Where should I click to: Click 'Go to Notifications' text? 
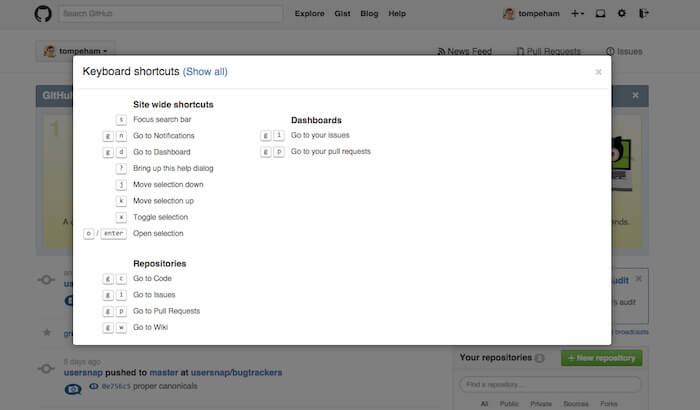(x=164, y=135)
